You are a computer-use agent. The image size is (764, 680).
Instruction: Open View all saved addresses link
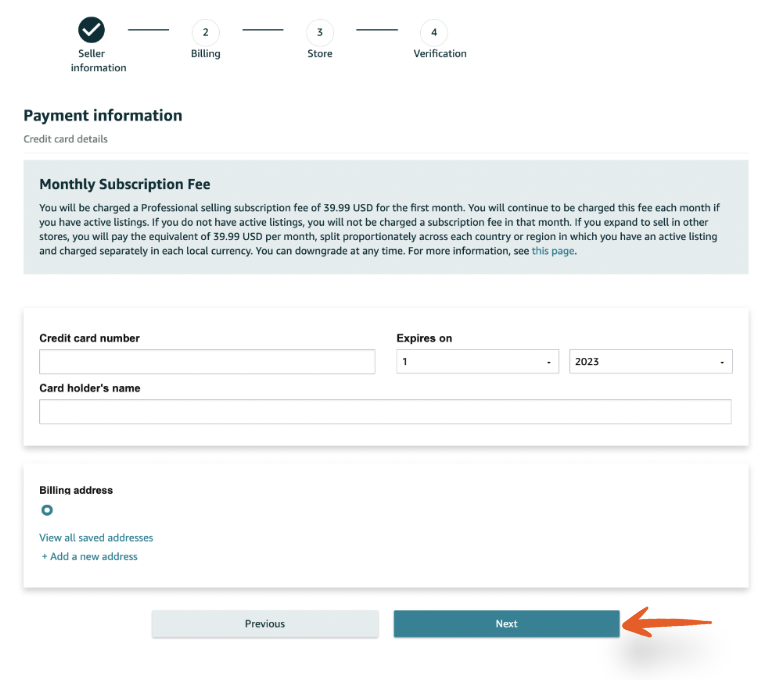point(96,538)
